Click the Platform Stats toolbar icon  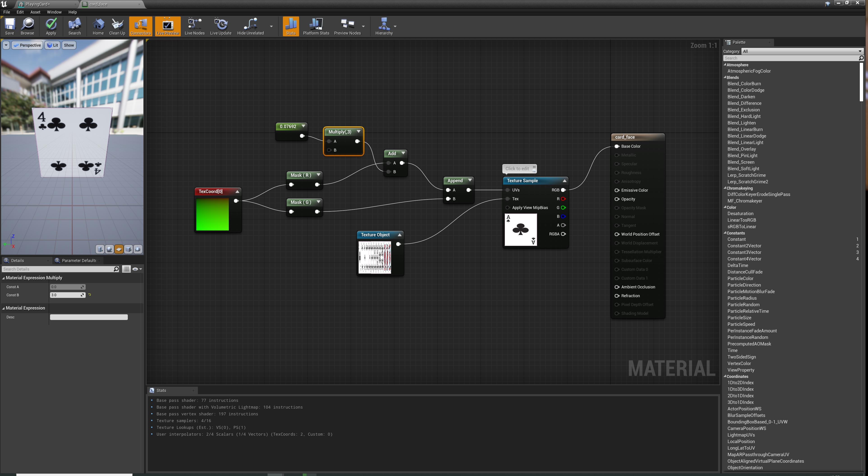[316, 26]
